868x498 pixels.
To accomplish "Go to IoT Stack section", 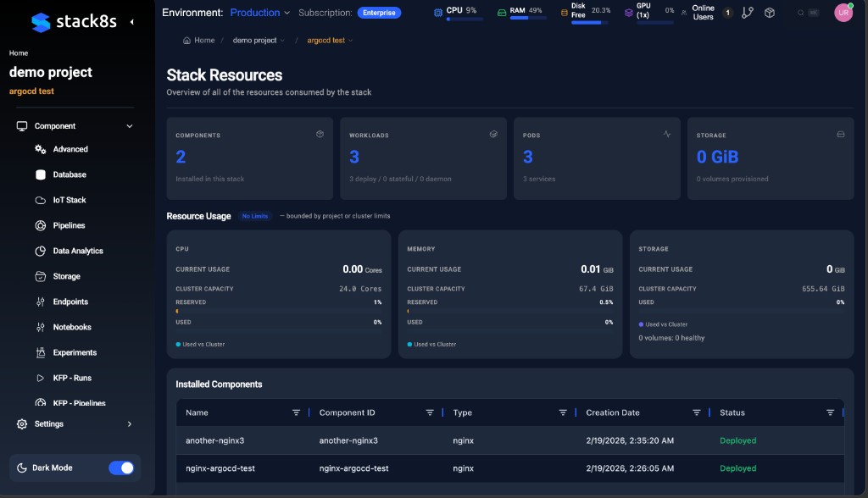I will pos(70,200).
